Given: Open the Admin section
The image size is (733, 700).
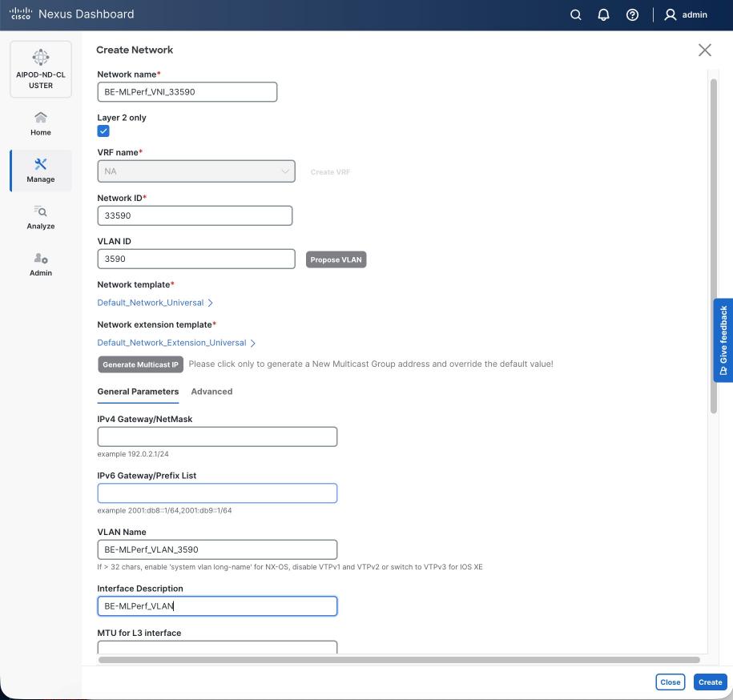Looking at the screenshot, I should click(x=40, y=265).
